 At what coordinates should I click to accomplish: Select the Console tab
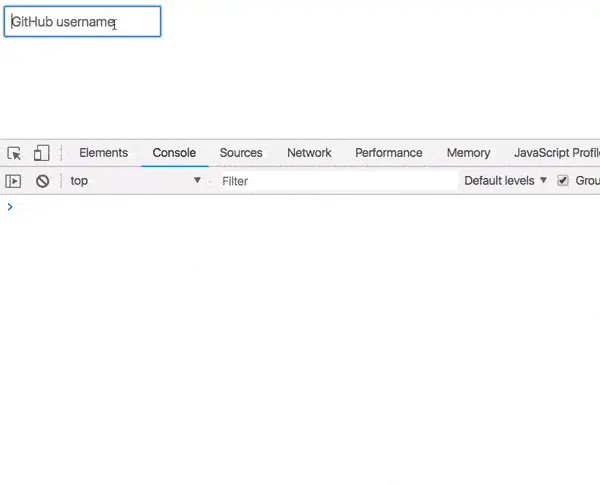pyautogui.click(x=174, y=153)
